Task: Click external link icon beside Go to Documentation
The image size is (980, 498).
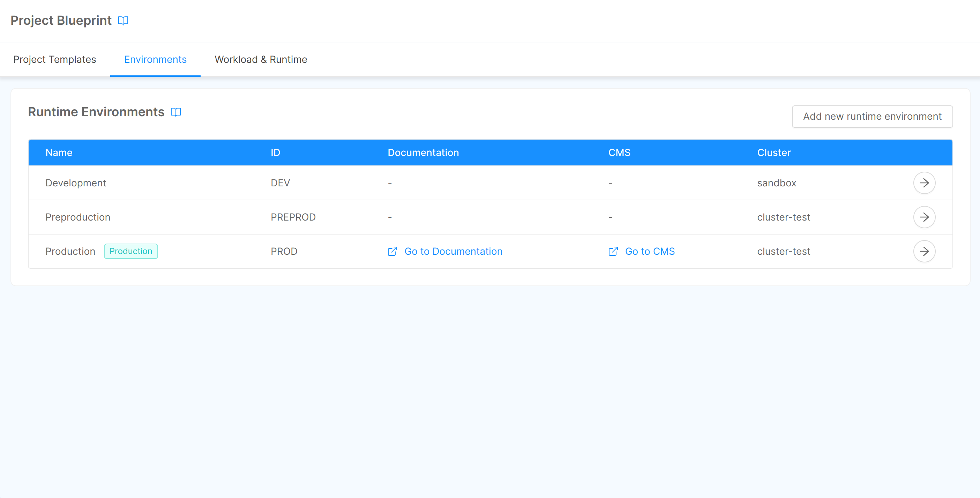Action: [x=392, y=251]
